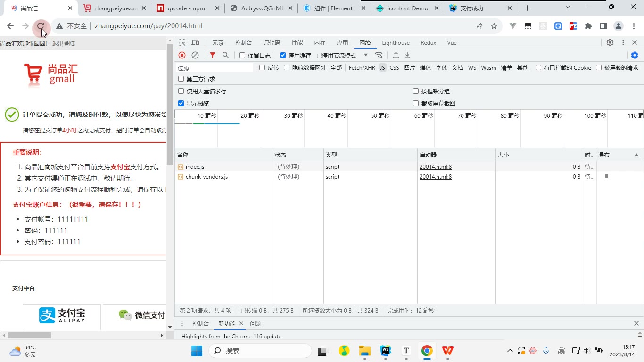The height and width of the screenshot is (362, 644).
Task: Bookmark this page with star icon
Action: coord(494,26)
